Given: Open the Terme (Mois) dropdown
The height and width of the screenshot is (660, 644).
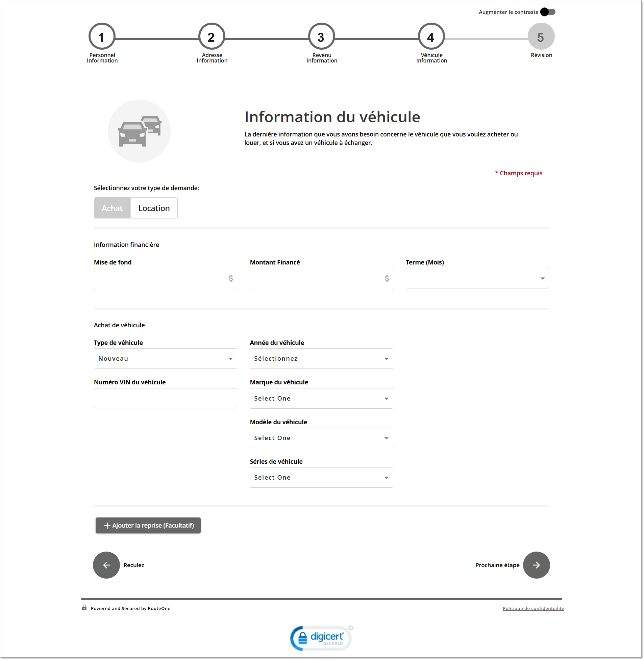Looking at the screenshot, I should click(477, 279).
